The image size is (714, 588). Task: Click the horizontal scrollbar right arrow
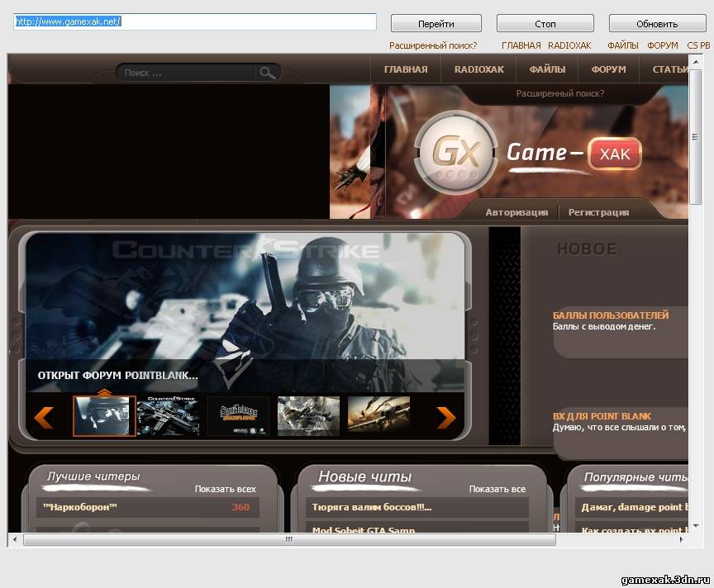click(682, 540)
